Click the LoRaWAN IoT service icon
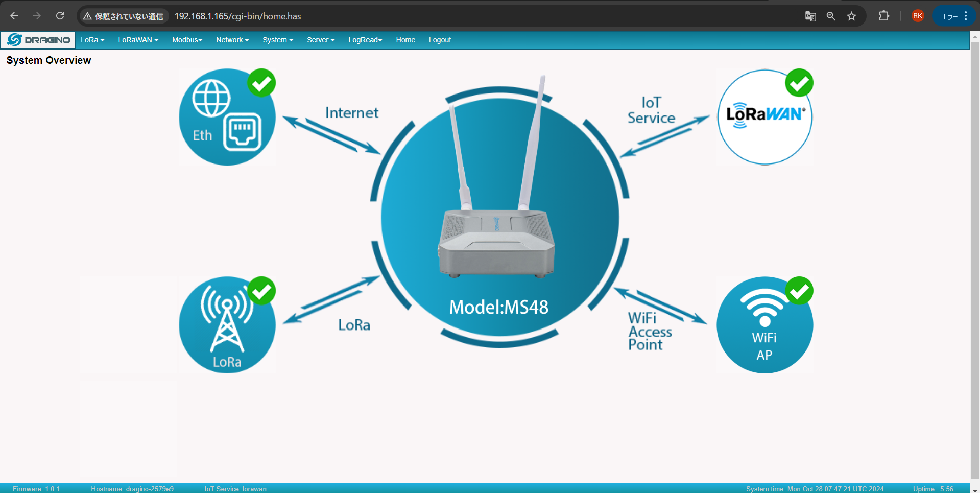Viewport: 980px width, 493px height. pos(765,117)
